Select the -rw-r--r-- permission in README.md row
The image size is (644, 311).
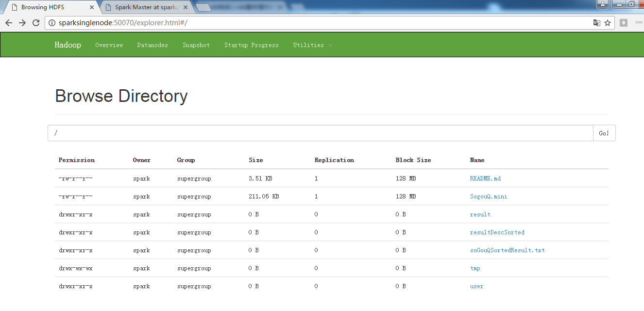click(76, 179)
